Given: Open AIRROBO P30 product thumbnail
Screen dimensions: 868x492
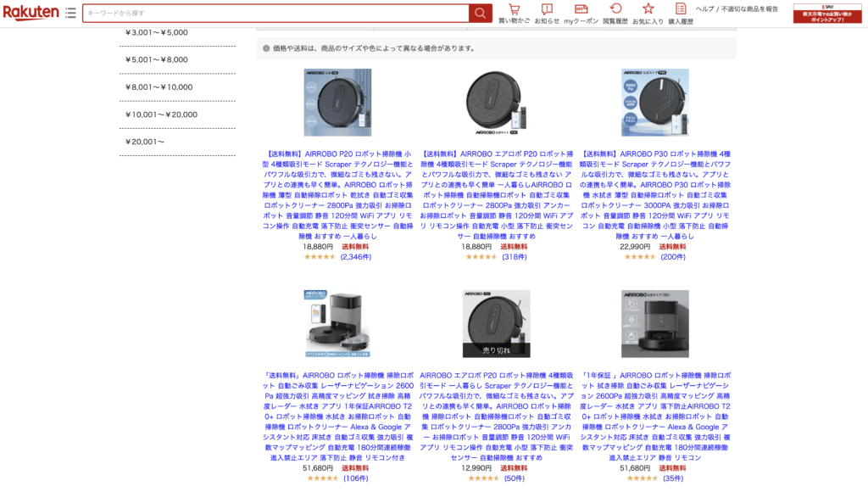Looking at the screenshot, I should (x=655, y=103).
